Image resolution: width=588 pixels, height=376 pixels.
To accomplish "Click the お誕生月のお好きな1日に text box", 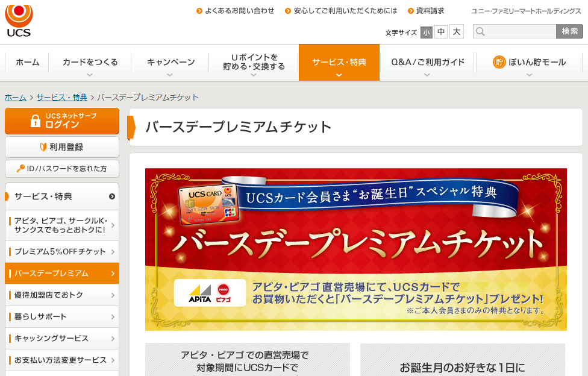I will pyautogui.click(x=462, y=360).
